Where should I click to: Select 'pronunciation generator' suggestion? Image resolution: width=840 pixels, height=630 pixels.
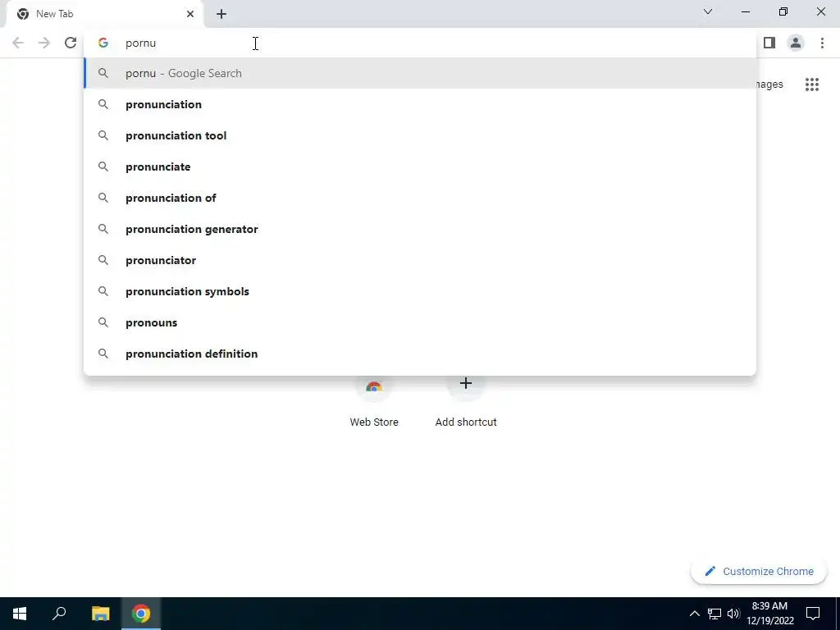point(420,229)
